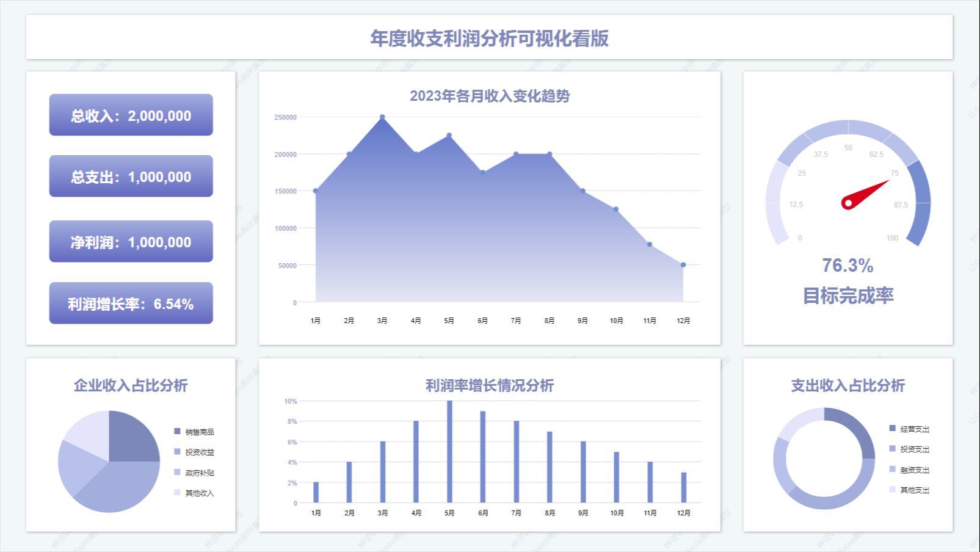Toggle the 政府补贴 legend swatch
The width and height of the screenshot is (980, 552).
pyautogui.click(x=178, y=472)
